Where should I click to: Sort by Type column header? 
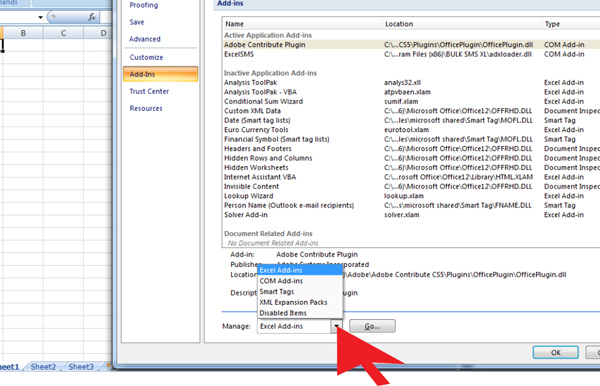[571, 24]
